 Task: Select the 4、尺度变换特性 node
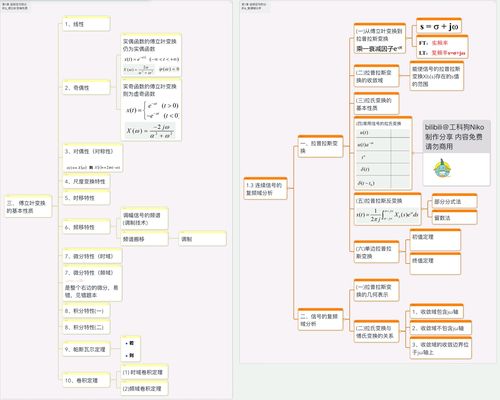click(86, 181)
